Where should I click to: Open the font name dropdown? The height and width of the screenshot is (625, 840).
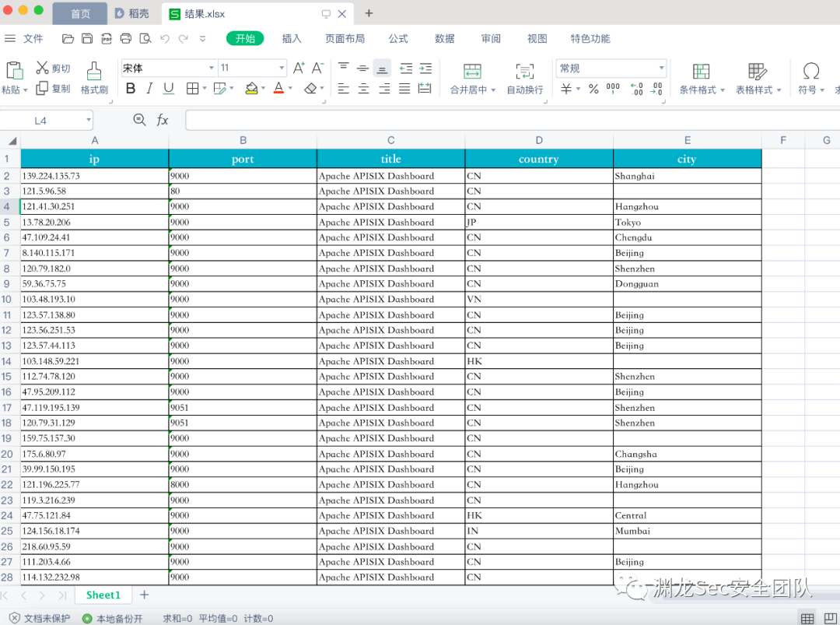coord(211,68)
